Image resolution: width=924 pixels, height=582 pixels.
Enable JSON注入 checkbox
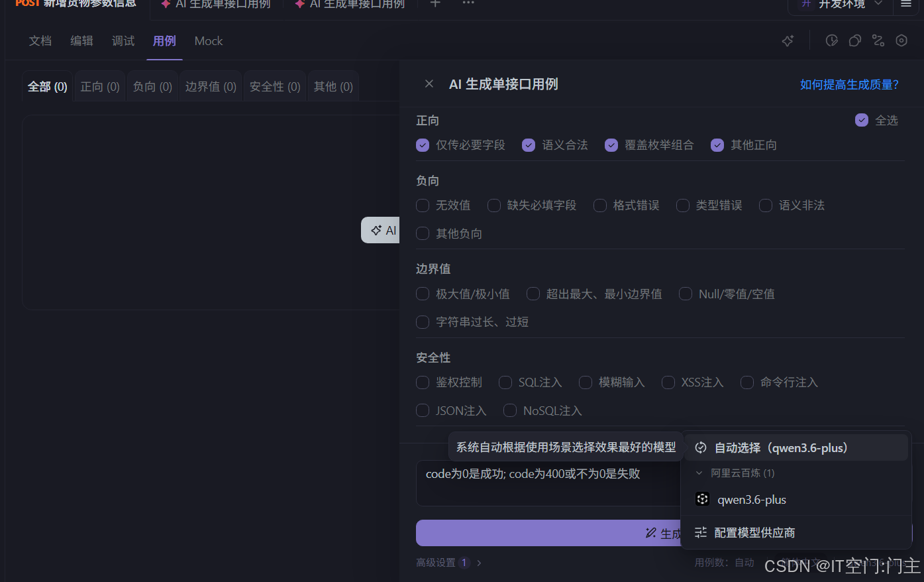point(423,411)
